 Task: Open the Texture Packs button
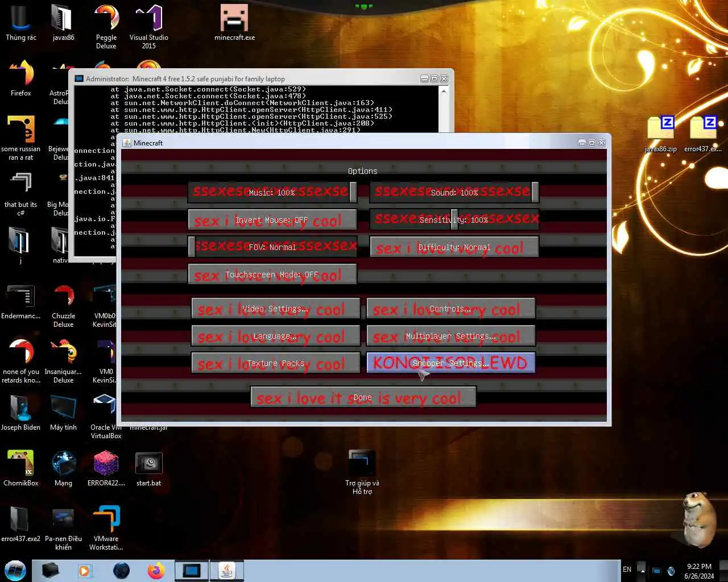click(276, 363)
